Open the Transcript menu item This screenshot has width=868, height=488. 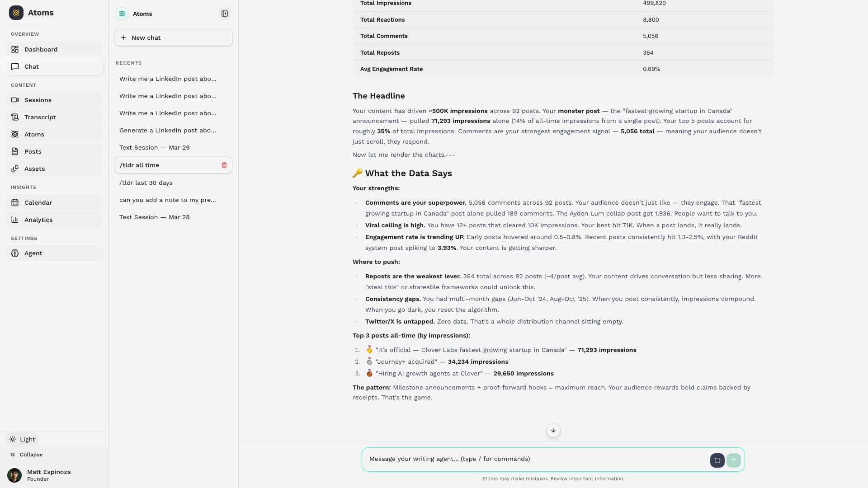click(x=40, y=117)
